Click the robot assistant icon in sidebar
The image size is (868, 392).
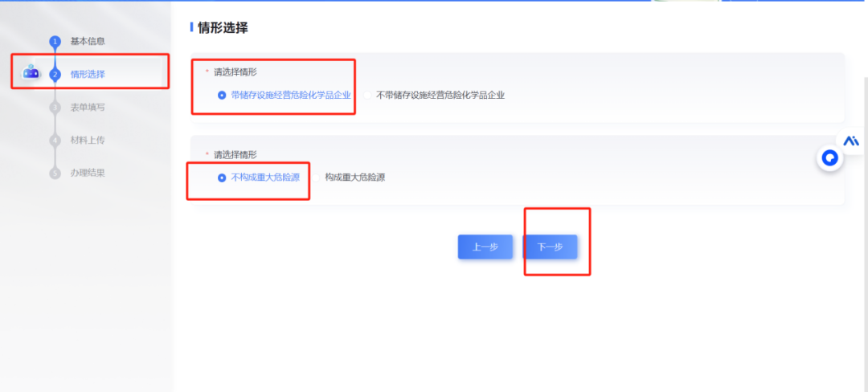click(31, 72)
